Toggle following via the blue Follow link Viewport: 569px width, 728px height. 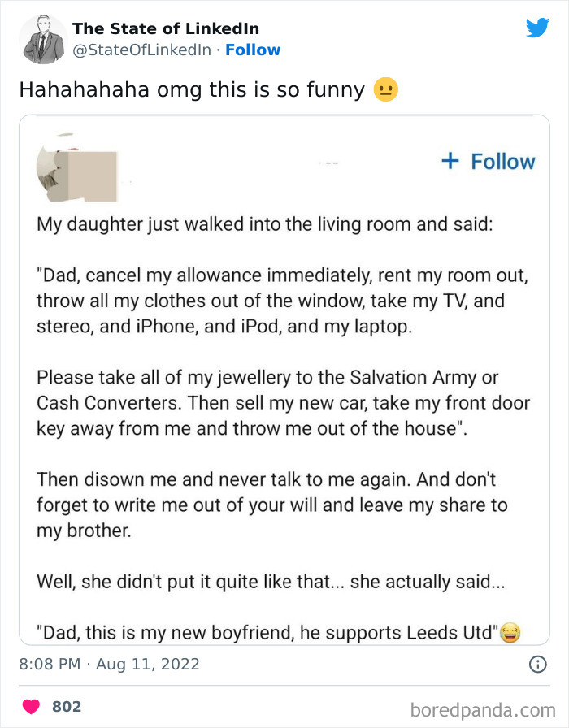pos(253,50)
